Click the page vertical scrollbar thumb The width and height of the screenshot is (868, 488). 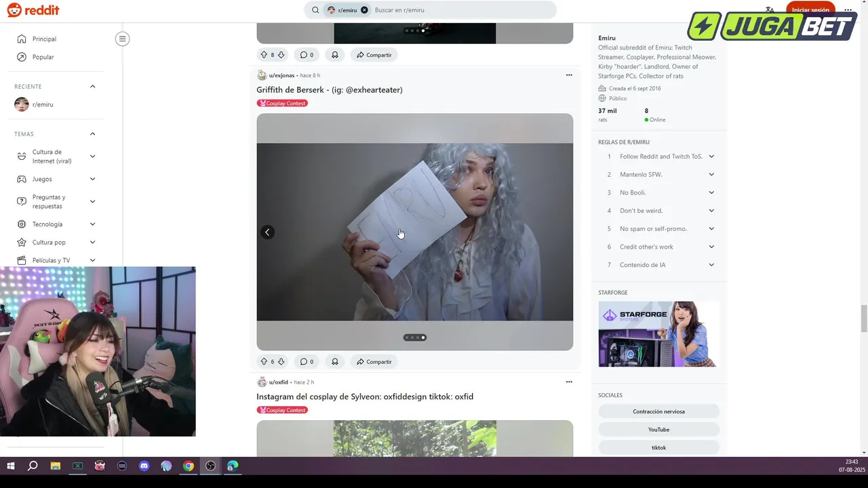pyautogui.click(x=863, y=319)
